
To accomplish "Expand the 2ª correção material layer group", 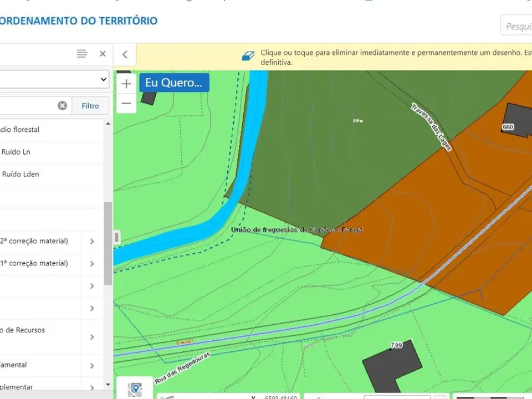I will coord(92,241).
